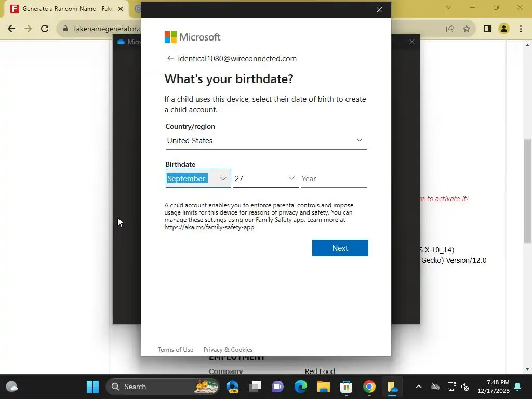Open the birthdate day dropdown showing 27
Viewport: 532px width, 399px height.
[x=266, y=178]
